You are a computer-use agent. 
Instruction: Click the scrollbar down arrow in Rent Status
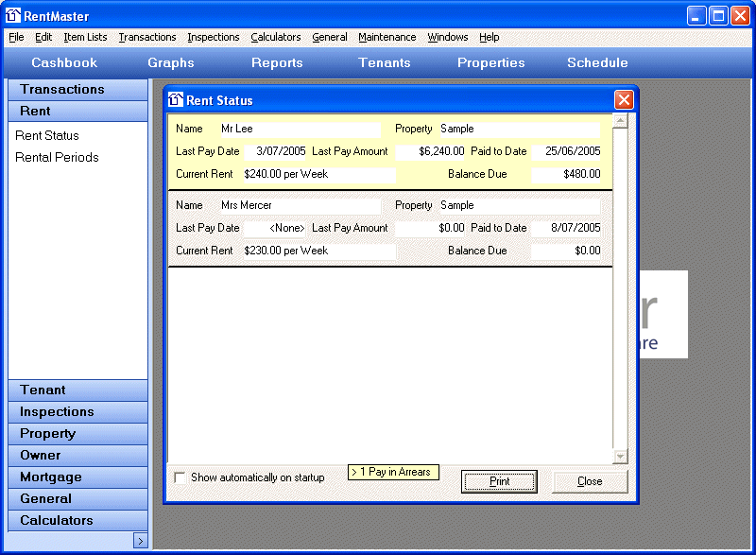622,455
